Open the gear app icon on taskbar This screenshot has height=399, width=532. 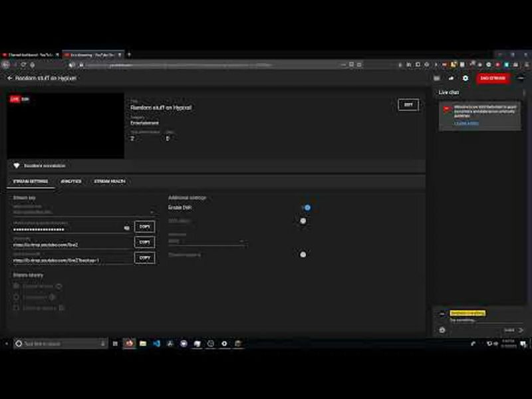pos(224,344)
